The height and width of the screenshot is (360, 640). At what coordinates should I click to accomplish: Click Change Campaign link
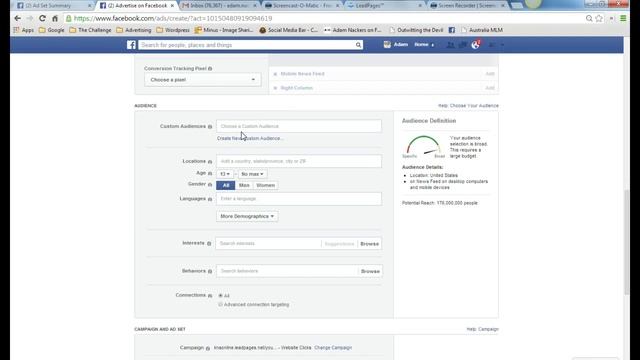[333, 348]
